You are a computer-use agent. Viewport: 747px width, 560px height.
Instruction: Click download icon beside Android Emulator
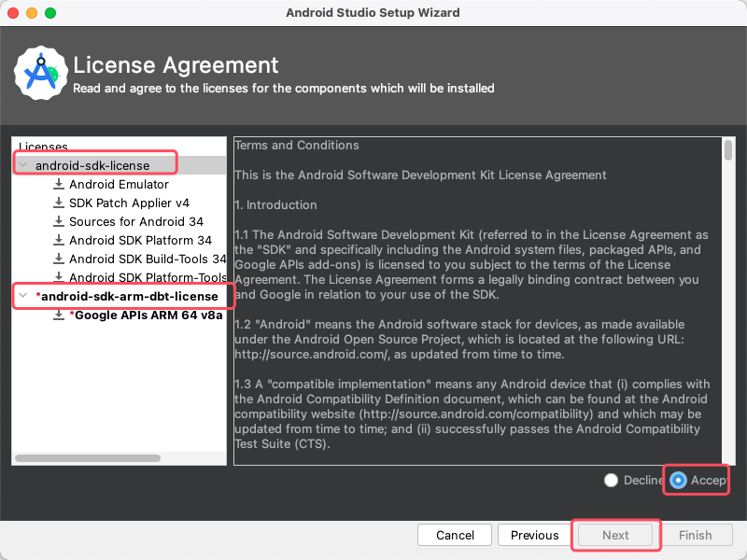click(59, 184)
